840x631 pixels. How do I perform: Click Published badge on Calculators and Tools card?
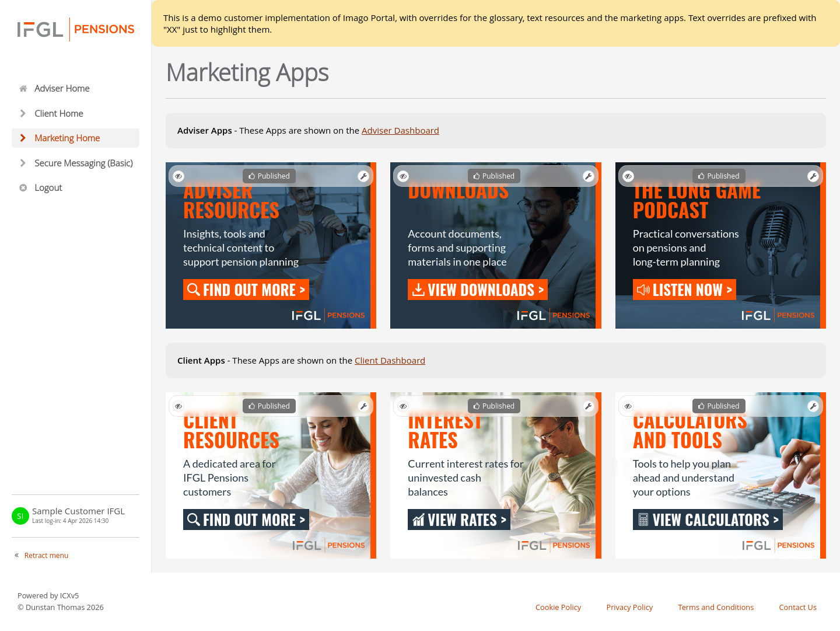click(x=719, y=406)
